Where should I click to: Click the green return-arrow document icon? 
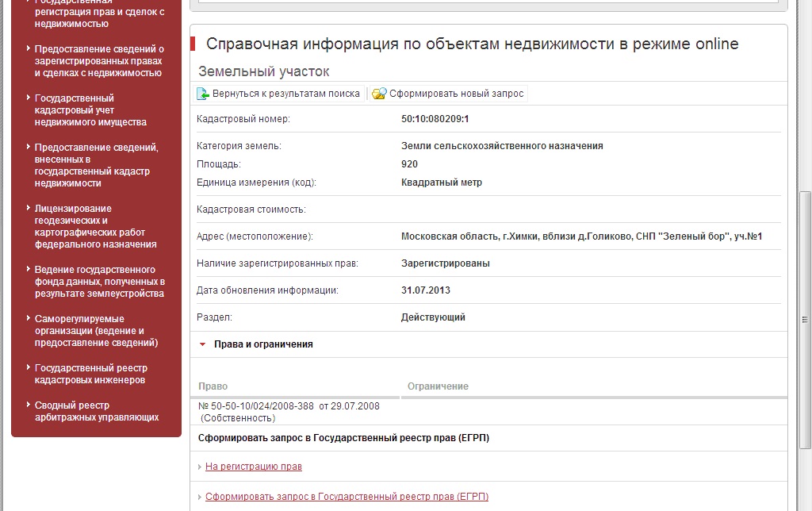point(202,94)
